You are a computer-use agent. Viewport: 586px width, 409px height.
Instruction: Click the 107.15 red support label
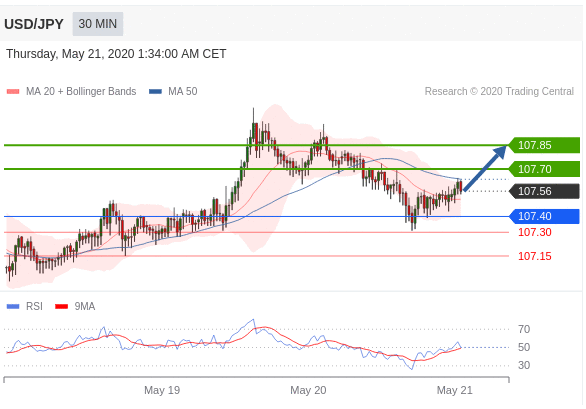tap(534, 256)
